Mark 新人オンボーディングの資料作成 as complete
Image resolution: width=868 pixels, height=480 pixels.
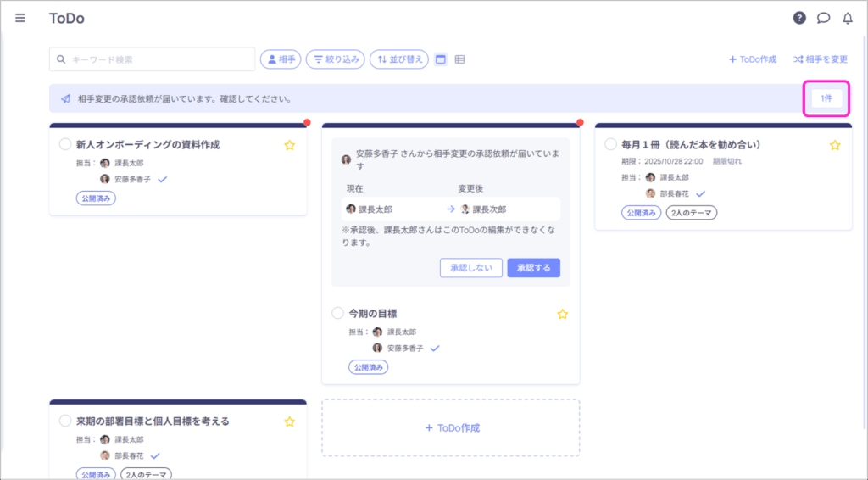(65, 145)
